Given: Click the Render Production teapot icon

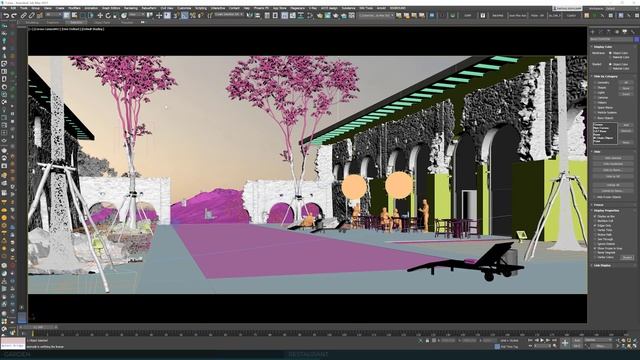Looking at the screenshot, I should (x=336, y=16).
